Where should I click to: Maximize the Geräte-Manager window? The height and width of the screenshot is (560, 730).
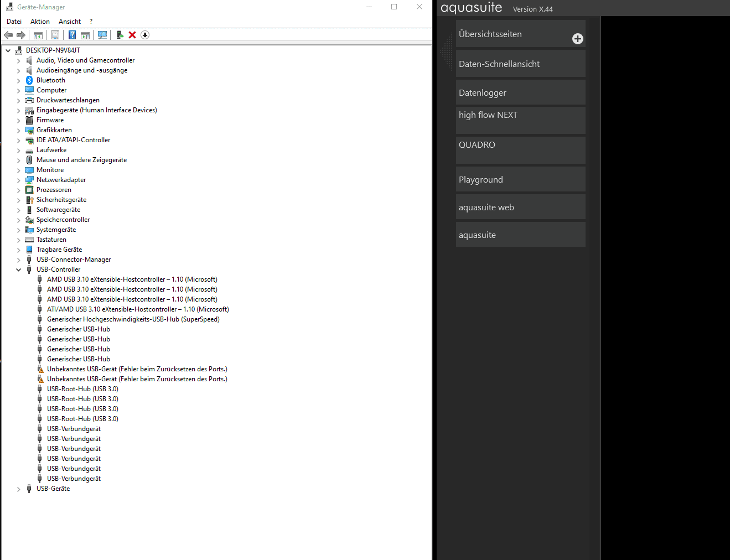click(394, 7)
